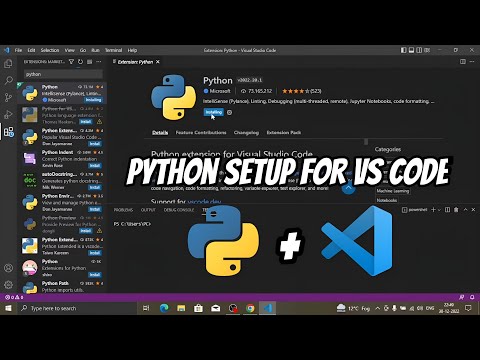Open the Selection menu
The image size is (480, 360).
(x=50, y=50)
